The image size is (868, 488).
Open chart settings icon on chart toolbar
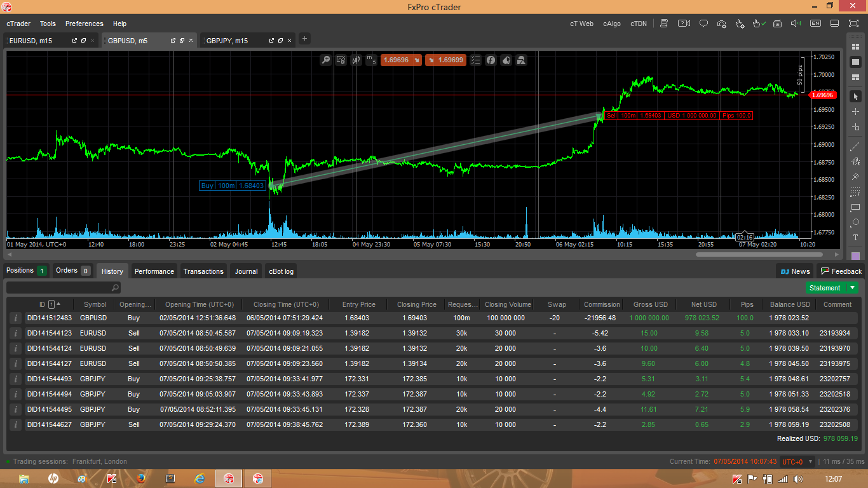coord(341,60)
